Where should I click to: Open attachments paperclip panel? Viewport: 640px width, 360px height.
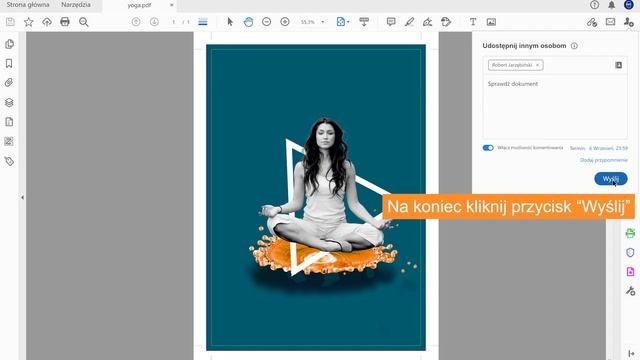click(x=9, y=82)
